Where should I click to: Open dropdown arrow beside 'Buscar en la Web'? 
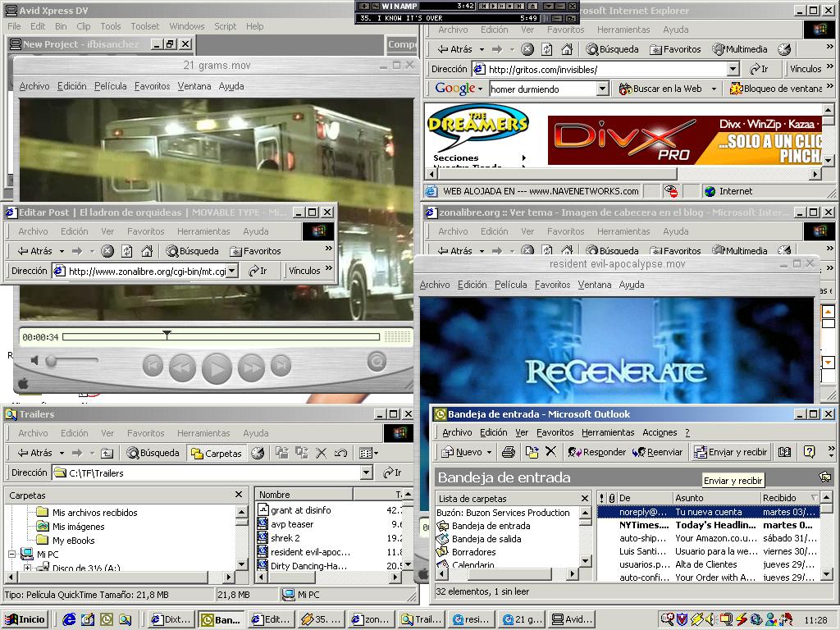pyautogui.click(x=714, y=89)
